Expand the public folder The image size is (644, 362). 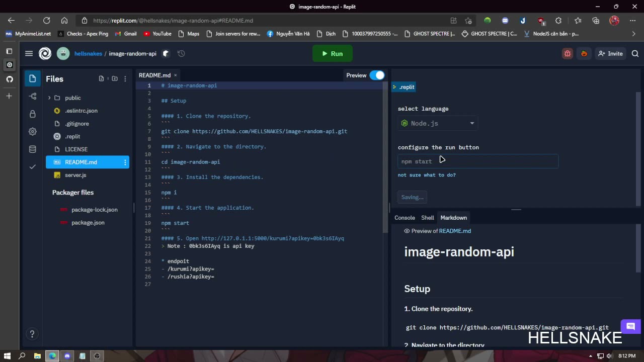coord(49,98)
